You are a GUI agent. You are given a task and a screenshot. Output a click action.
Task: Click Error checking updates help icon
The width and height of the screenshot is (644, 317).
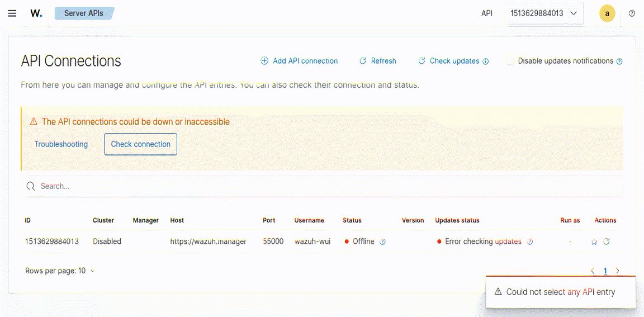tap(530, 242)
